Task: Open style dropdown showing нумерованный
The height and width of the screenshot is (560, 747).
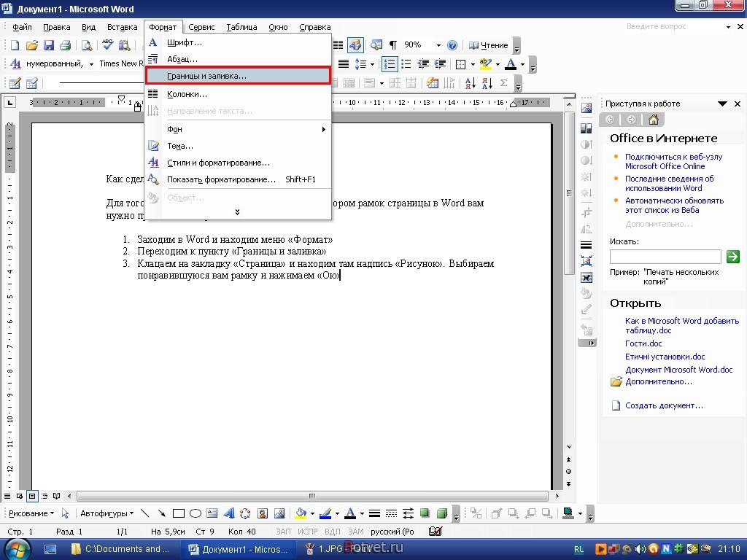Action: [x=91, y=64]
